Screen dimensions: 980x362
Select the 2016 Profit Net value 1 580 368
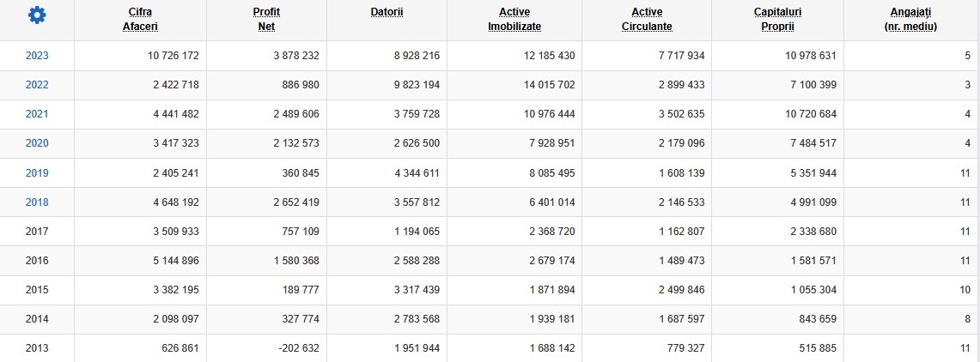coord(295,260)
